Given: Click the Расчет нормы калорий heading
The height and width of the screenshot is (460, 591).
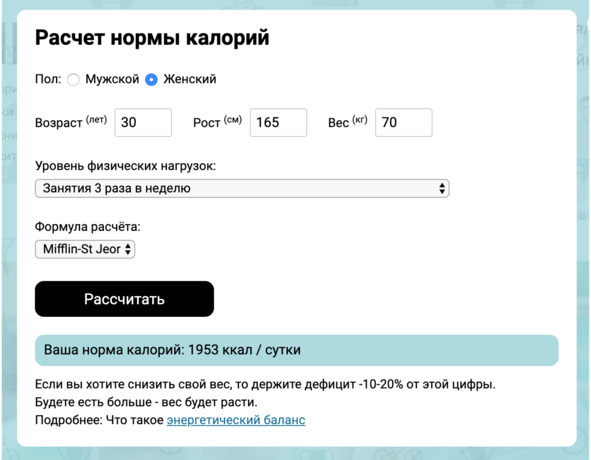Looking at the screenshot, I should click(x=152, y=38).
